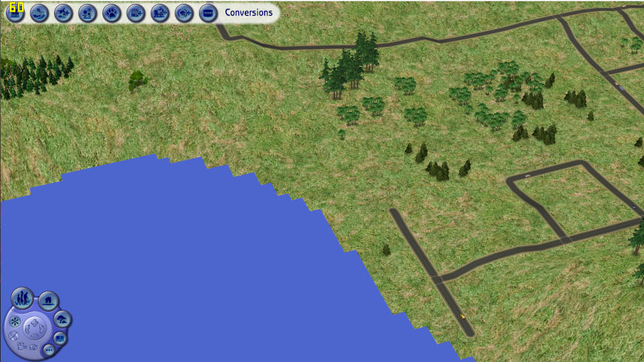Add a downtown with moon-building icon

click(160, 13)
